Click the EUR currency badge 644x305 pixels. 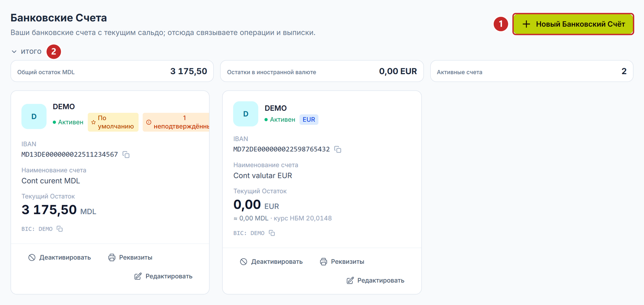[x=309, y=120]
